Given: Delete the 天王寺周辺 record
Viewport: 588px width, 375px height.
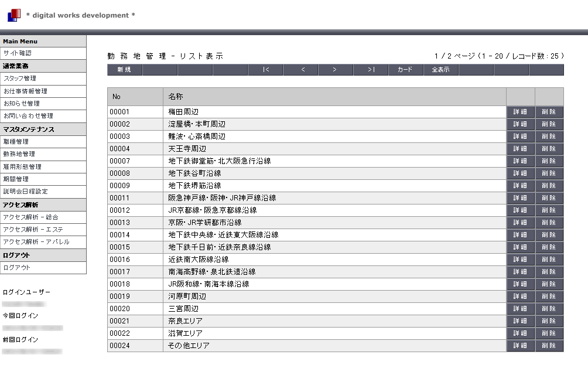Looking at the screenshot, I should click(x=549, y=149).
